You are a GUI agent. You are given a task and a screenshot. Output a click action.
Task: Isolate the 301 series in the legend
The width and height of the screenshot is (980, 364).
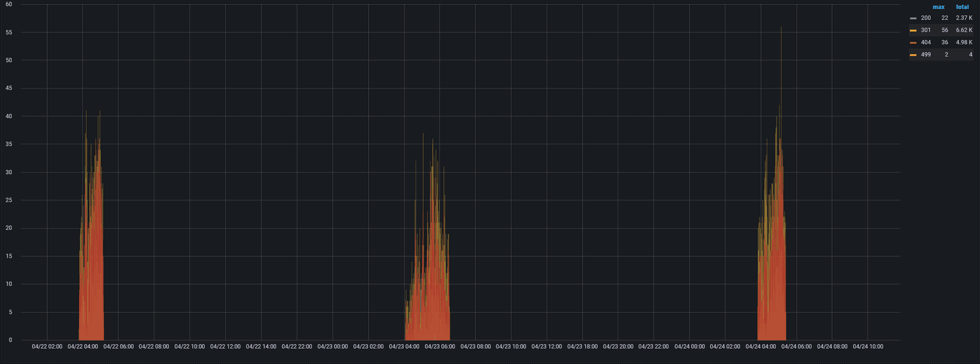pyautogui.click(x=926, y=30)
